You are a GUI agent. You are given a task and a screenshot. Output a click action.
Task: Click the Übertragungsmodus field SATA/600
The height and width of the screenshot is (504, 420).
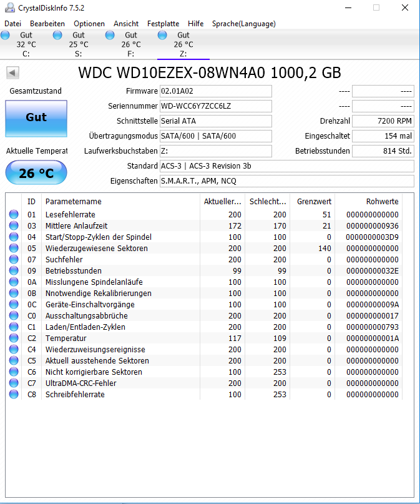tap(216, 136)
